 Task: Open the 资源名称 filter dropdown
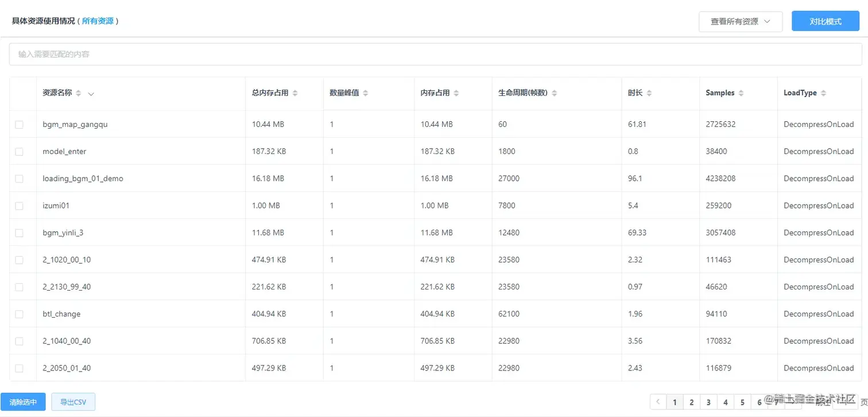click(x=91, y=94)
